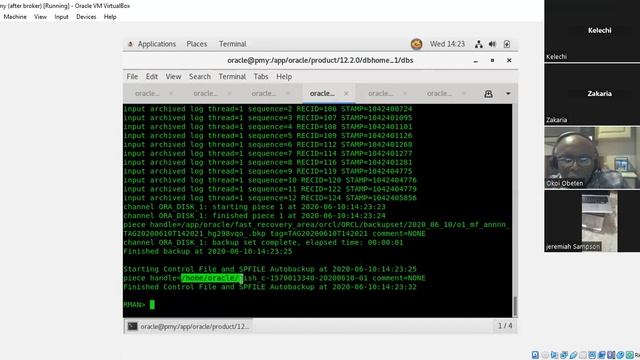Open VirtualBox Help menu
Screen dimensions: 640x360
[x=110, y=17]
